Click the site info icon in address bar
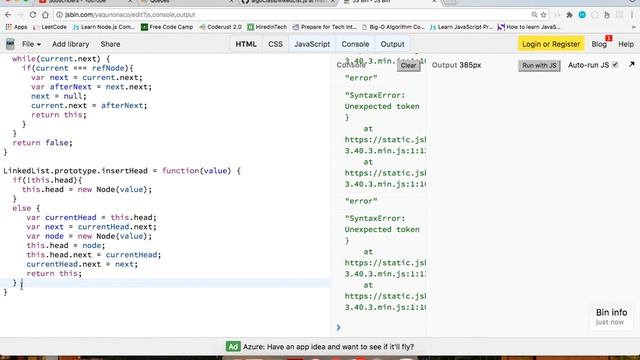This screenshot has height=360, width=640. pos(59,15)
